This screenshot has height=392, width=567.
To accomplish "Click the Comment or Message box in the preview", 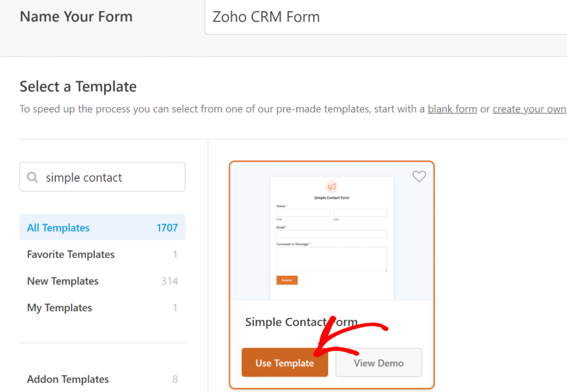I will click(x=331, y=259).
